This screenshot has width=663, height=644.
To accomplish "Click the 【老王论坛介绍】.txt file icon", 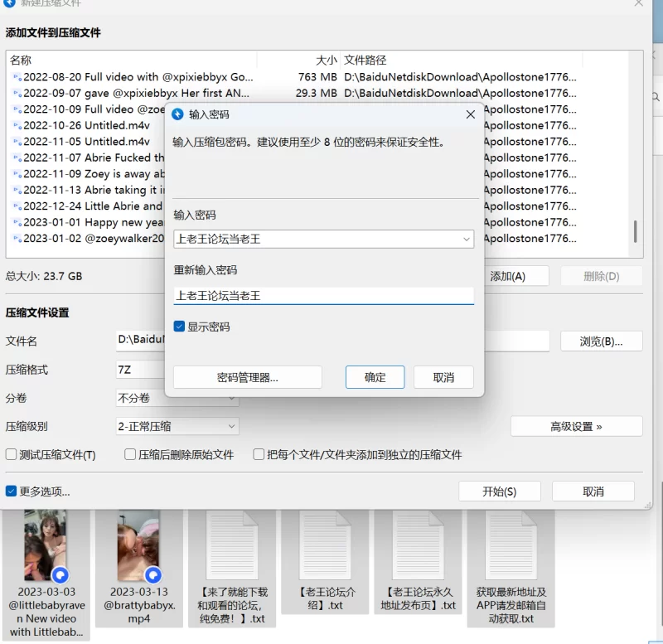I will pyautogui.click(x=325, y=545).
